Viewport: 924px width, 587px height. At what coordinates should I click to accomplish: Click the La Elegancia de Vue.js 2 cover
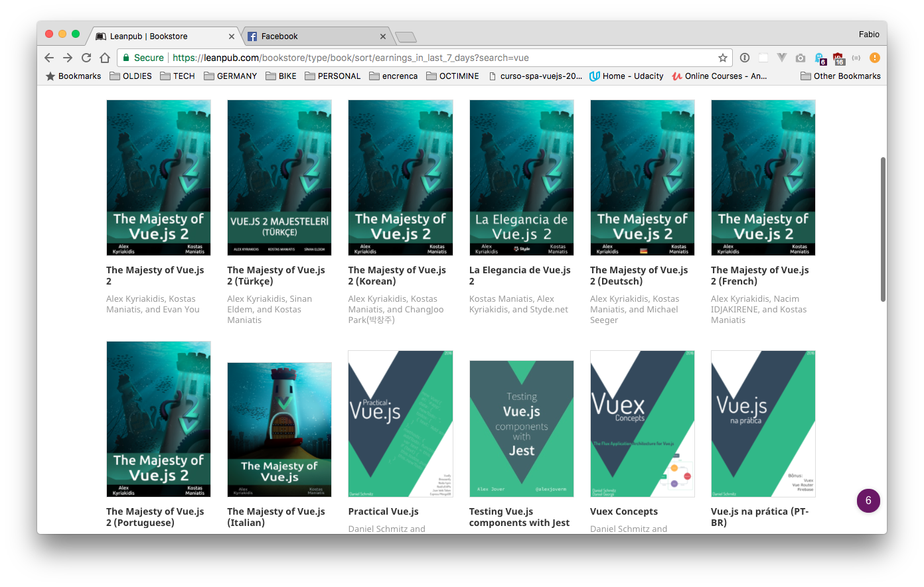pos(522,178)
